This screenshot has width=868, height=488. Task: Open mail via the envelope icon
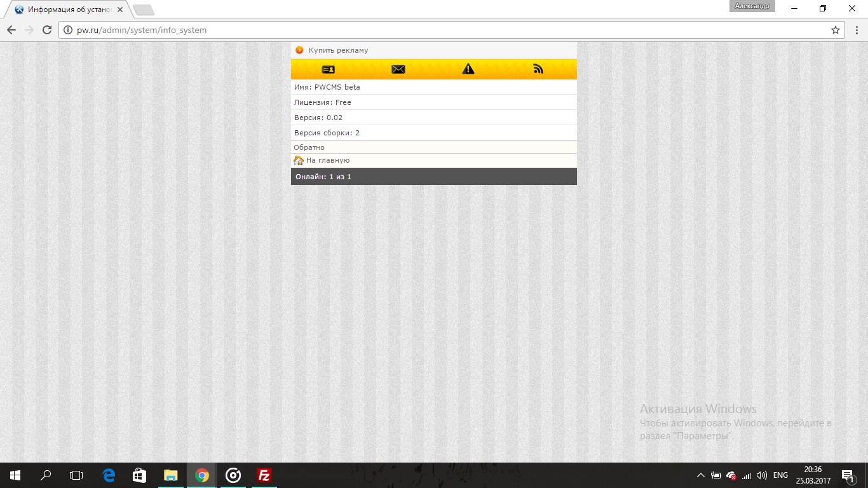(398, 69)
